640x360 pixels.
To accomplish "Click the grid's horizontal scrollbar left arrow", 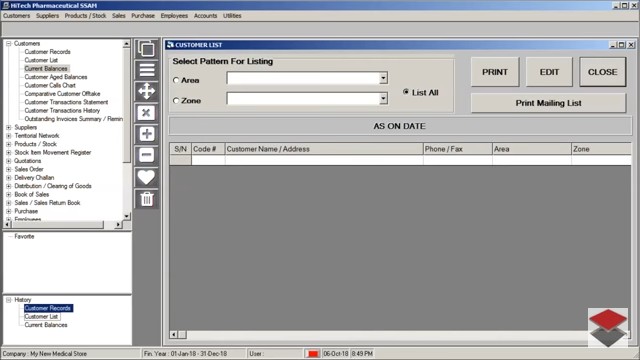I will pos(173,335).
